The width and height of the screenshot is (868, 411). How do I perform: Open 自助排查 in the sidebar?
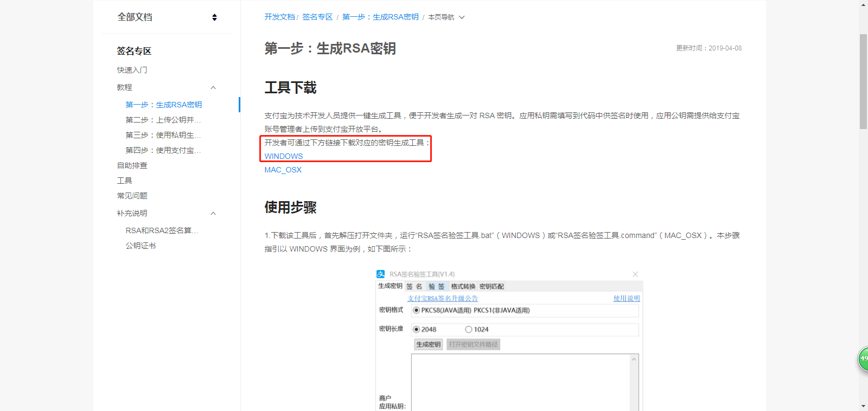pyautogui.click(x=132, y=165)
